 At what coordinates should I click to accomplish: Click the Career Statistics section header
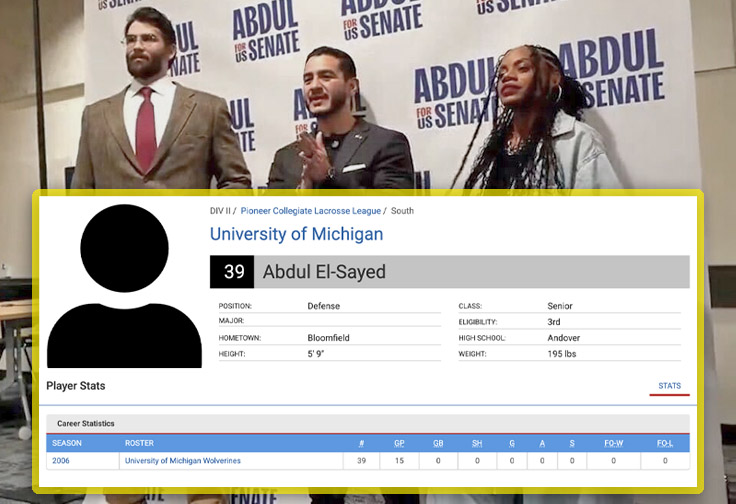pos(84,424)
